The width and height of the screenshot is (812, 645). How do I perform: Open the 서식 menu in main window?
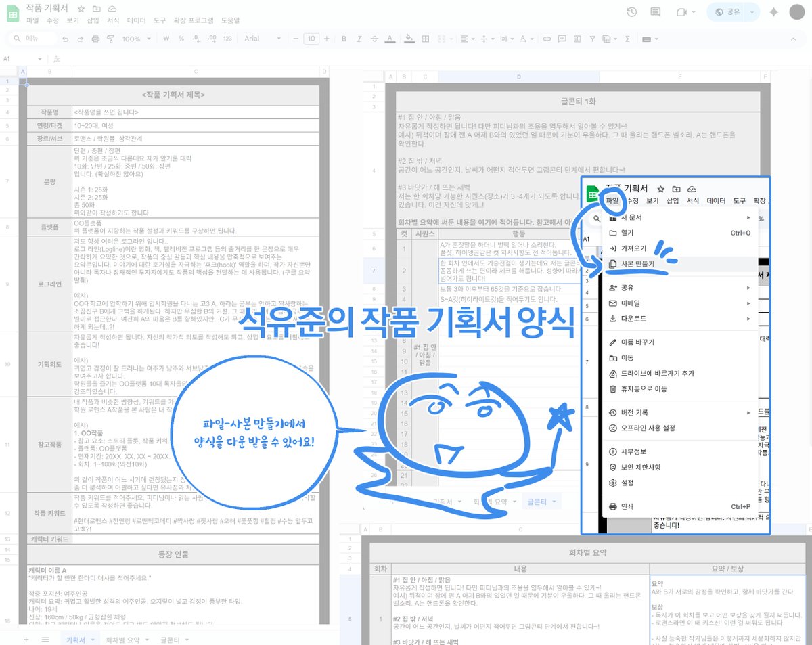(x=112, y=20)
